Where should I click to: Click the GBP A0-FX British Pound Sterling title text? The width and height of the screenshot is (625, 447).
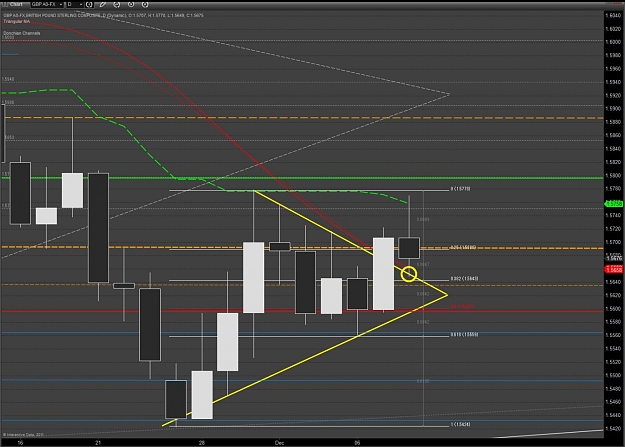coord(104,15)
